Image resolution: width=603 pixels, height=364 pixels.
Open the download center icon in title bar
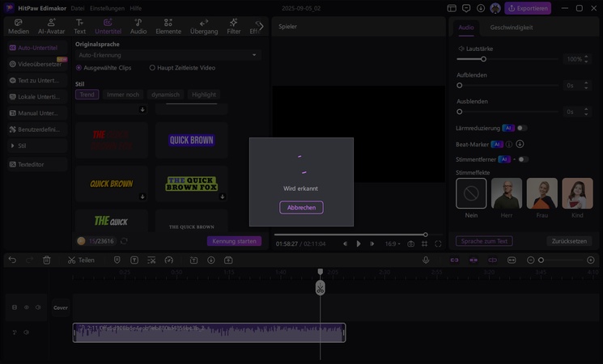pyautogui.click(x=481, y=8)
